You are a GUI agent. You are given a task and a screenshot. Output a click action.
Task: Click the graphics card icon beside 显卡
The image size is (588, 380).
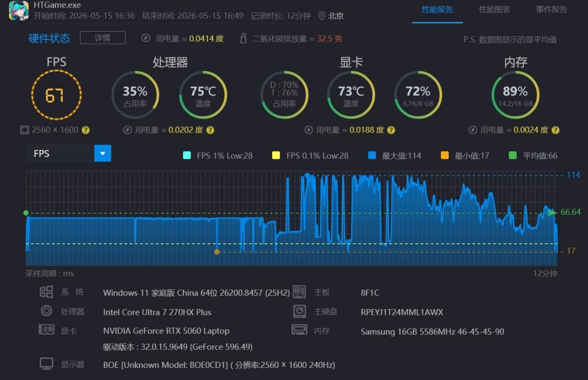46,330
